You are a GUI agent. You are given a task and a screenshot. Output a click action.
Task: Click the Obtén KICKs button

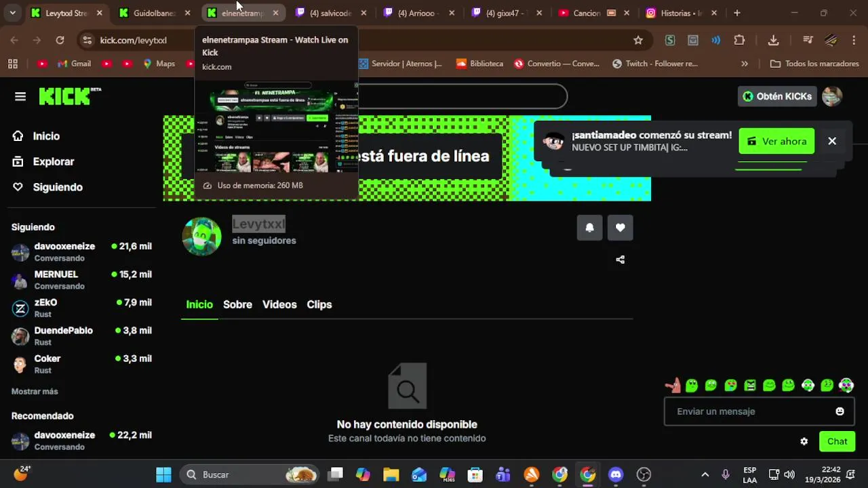point(777,96)
